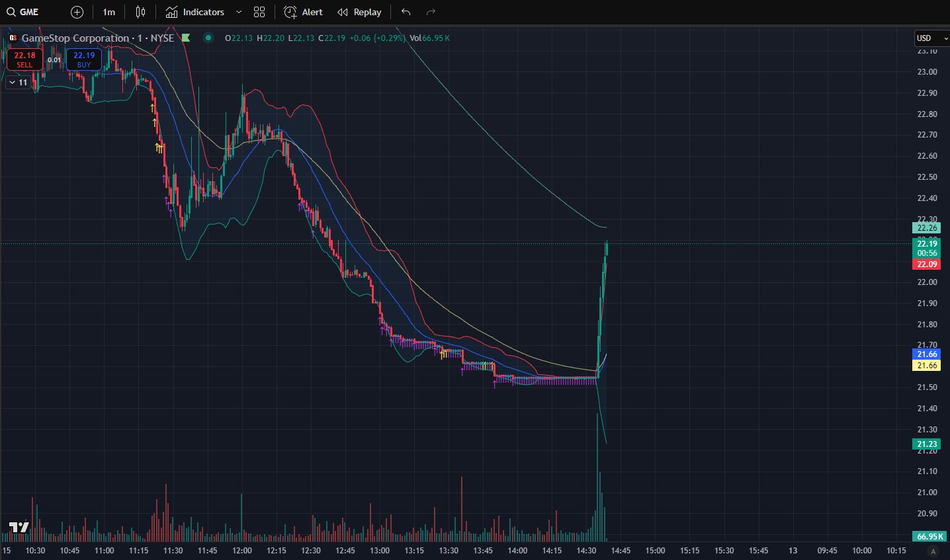Open the USD currency dropdown
The width and height of the screenshot is (950, 560).
tap(931, 38)
